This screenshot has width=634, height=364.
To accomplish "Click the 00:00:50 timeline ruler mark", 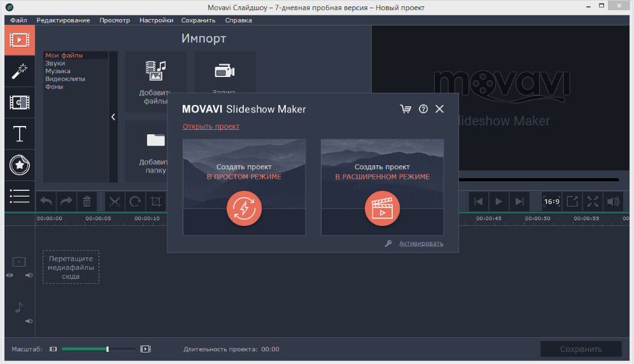I will (537, 218).
